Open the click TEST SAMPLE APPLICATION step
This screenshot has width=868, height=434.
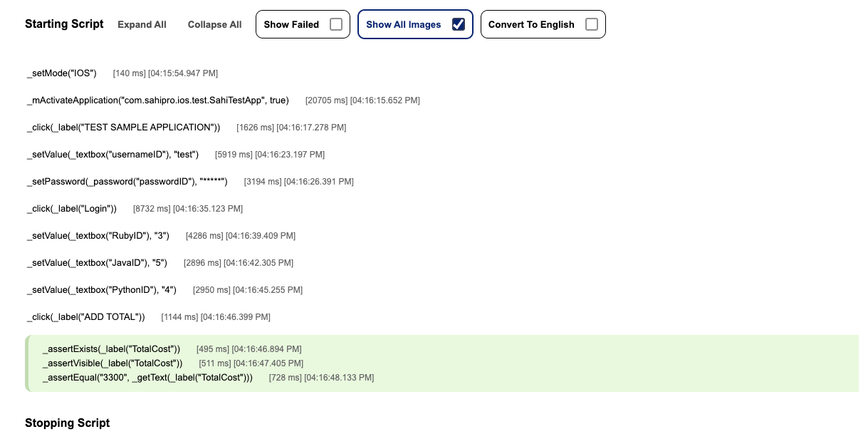click(123, 128)
